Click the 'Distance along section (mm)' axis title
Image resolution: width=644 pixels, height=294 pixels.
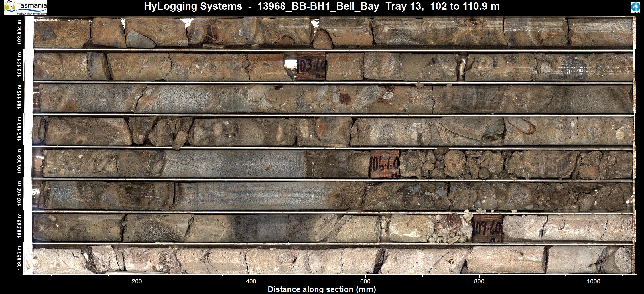(x=322, y=289)
